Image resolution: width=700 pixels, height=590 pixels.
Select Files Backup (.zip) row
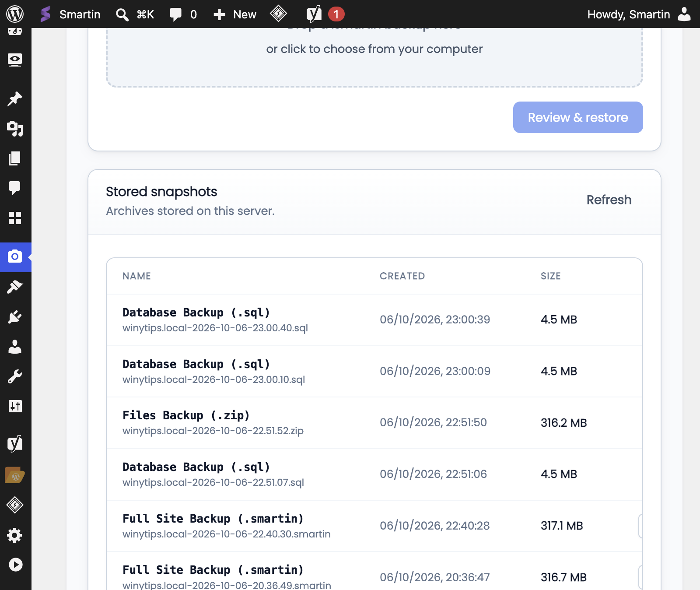click(374, 423)
